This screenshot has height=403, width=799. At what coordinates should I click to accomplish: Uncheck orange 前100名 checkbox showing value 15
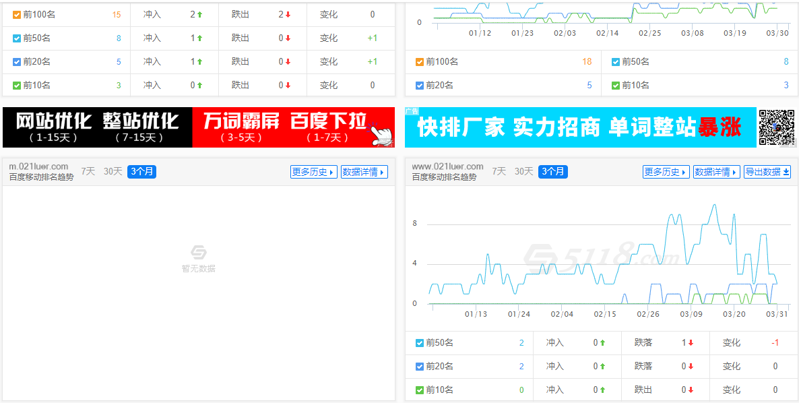point(17,15)
